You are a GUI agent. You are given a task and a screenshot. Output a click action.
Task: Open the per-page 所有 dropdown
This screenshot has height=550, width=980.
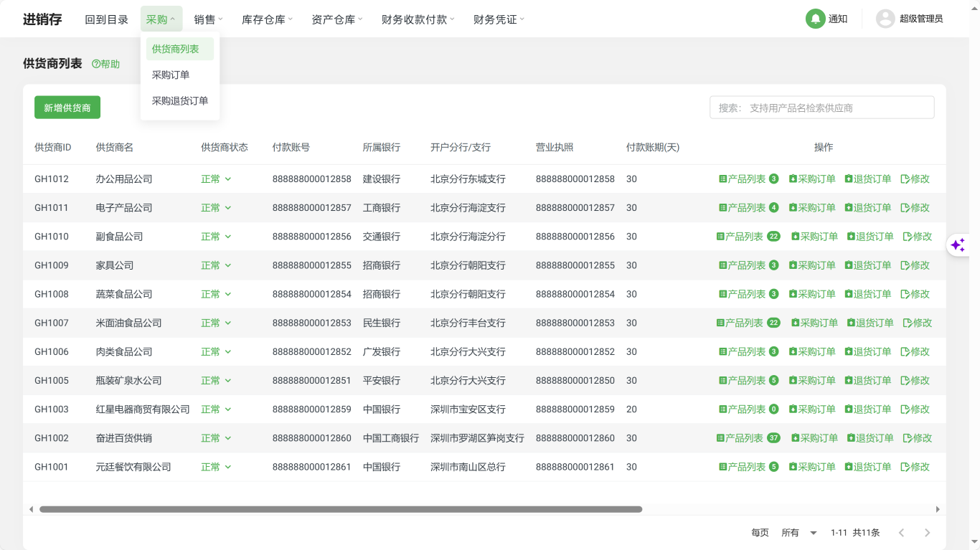click(799, 532)
